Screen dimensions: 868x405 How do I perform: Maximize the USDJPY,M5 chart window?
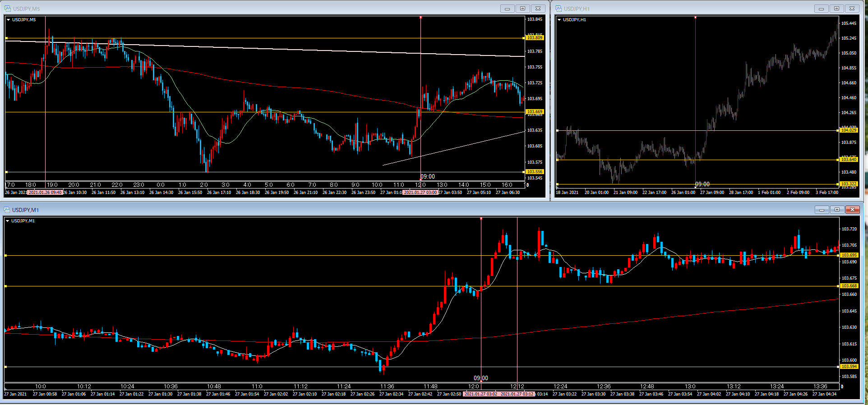(522, 9)
